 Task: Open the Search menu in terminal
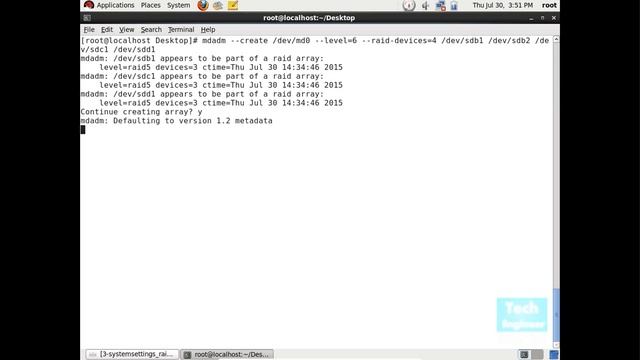click(x=151, y=29)
